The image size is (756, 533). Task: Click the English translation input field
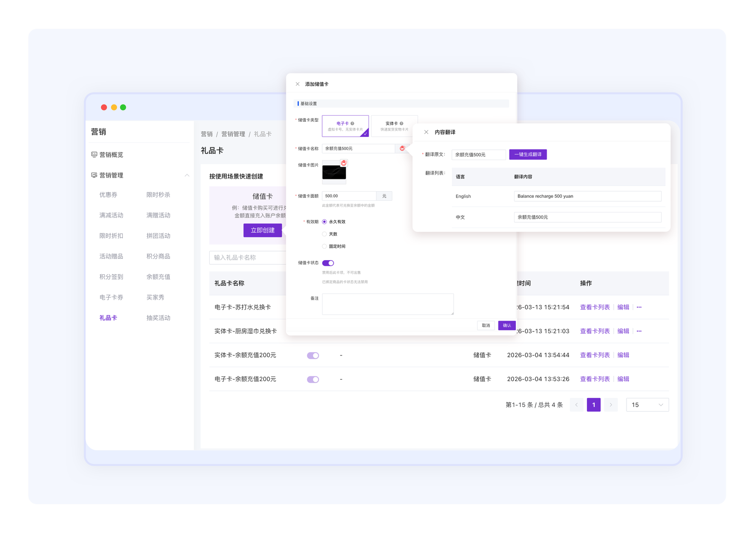(587, 196)
